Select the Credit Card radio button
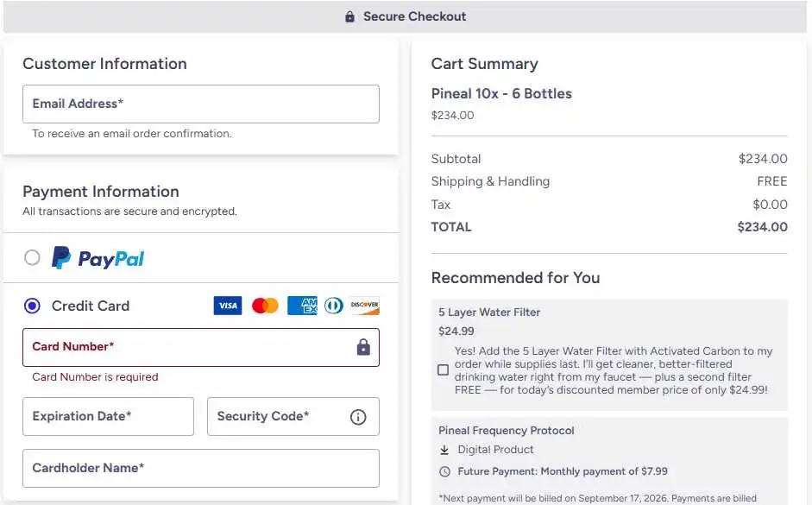Viewport: 812px width, 505px height. tap(32, 306)
